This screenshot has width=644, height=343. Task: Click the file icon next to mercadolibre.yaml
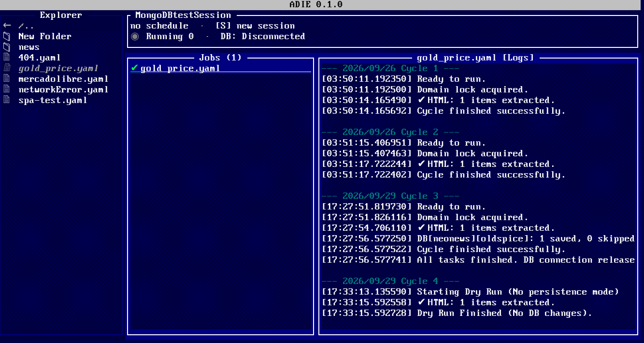click(x=7, y=79)
